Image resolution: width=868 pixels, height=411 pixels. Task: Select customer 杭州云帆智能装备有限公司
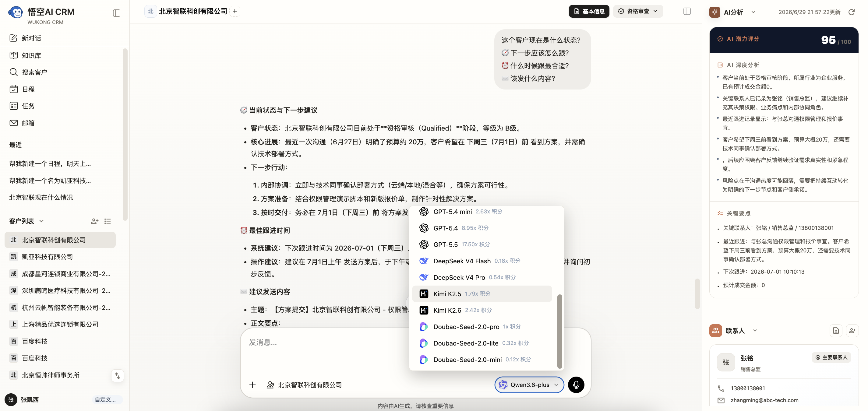tap(60, 307)
